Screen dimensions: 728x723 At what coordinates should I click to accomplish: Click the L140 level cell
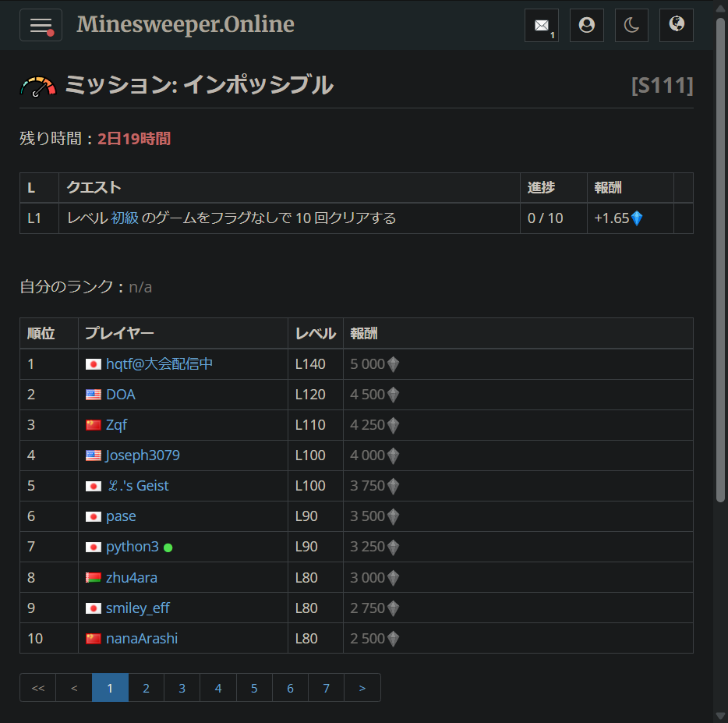pos(315,363)
